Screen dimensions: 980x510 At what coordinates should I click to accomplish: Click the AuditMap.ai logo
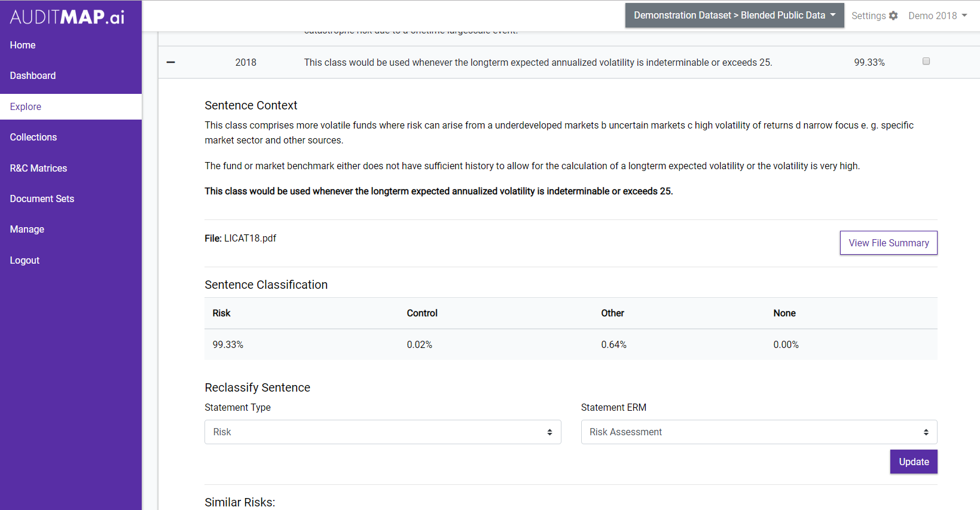67,17
